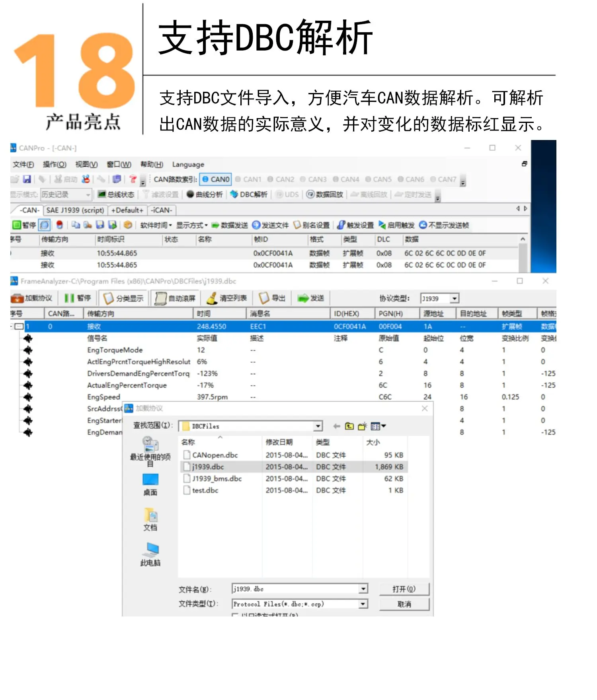Click 桌面 in the file dialog sidebar

150,485
